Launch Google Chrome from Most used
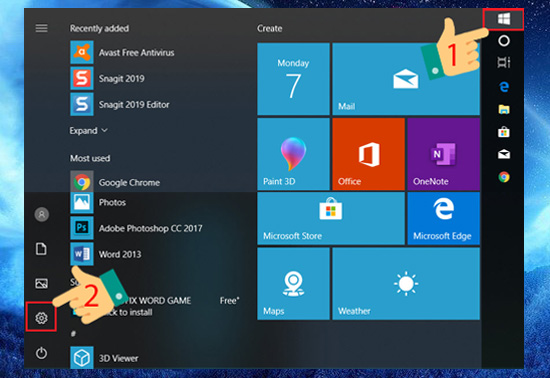550x378 pixels. coord(115,182)
